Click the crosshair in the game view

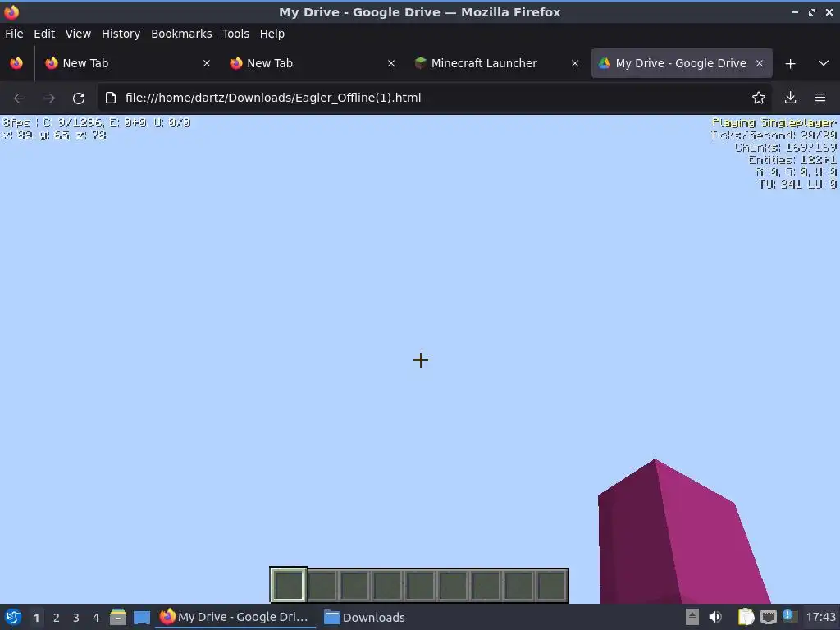(x=421, y=360)
